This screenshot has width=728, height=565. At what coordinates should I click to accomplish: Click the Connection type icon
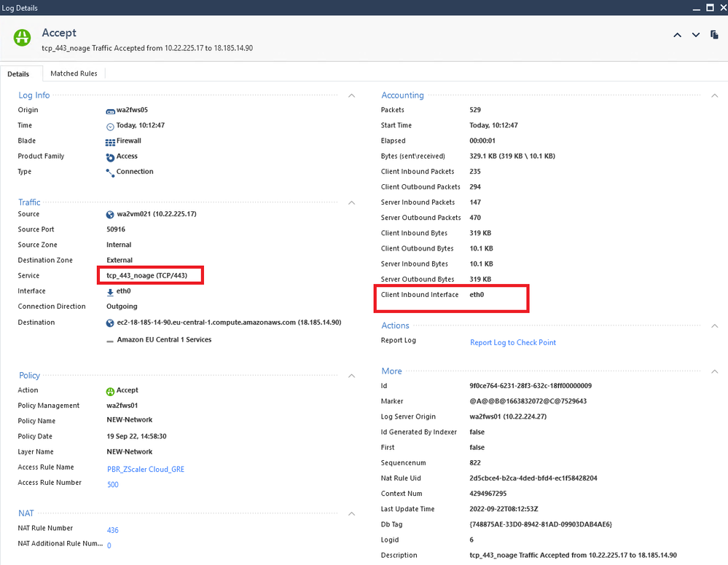pos(110,173)
